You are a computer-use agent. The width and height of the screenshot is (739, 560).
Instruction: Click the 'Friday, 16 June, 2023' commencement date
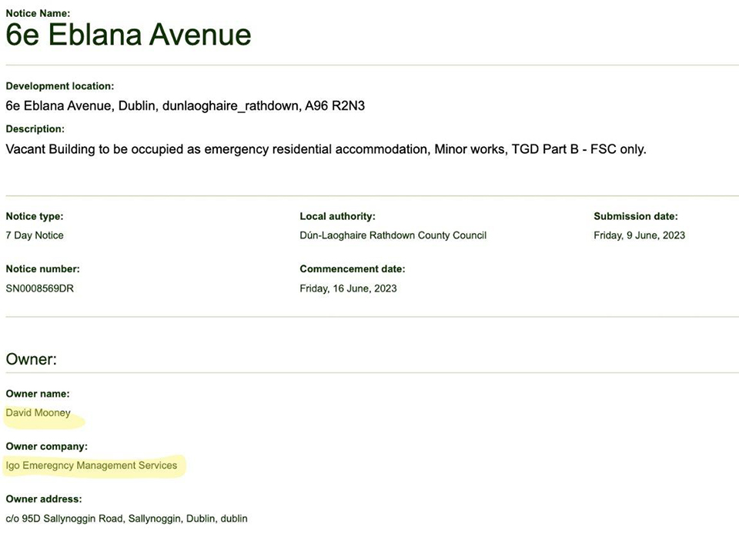tap(348, 288)
